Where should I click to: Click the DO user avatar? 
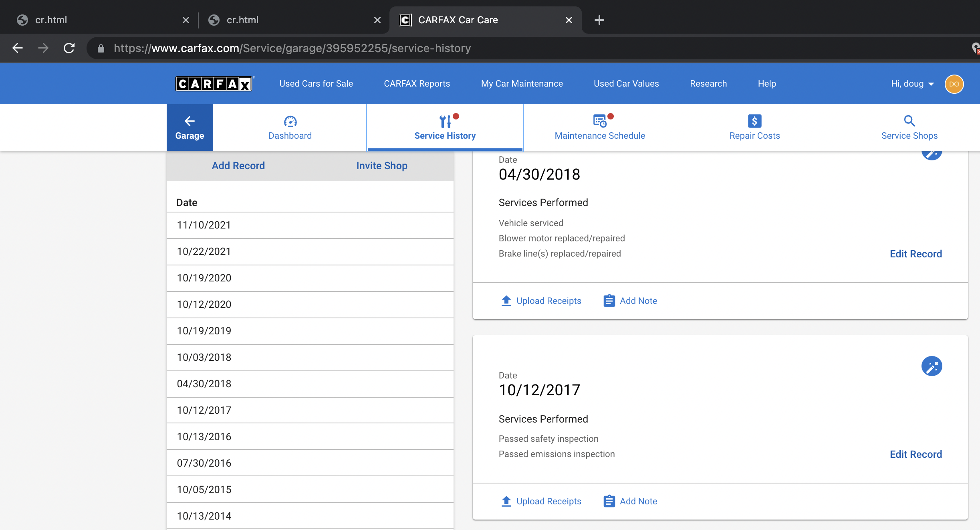point(954,84)
